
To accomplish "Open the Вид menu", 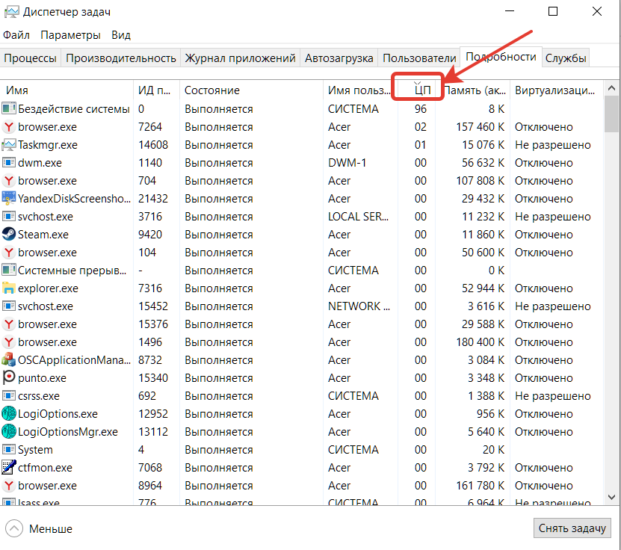I will tap(121, 35).
